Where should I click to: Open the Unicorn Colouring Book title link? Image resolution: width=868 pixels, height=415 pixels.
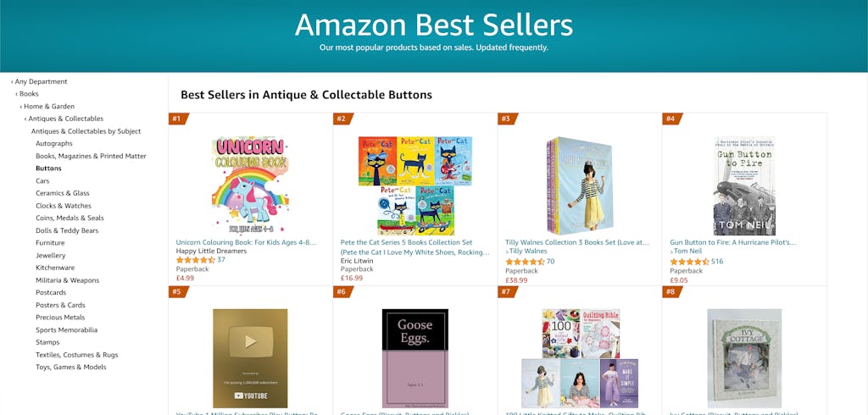click(246, 242)
